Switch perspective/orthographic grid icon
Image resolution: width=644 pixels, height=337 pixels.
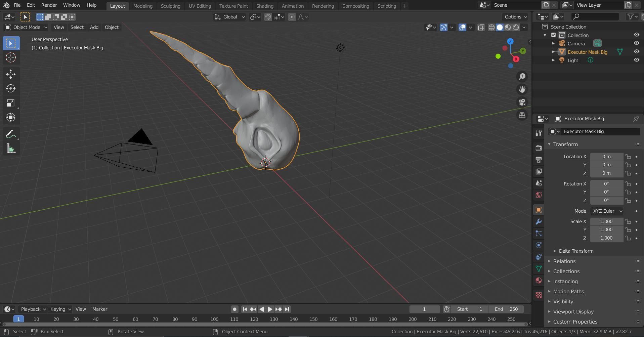pyautogui.click(x=522, y=115)
